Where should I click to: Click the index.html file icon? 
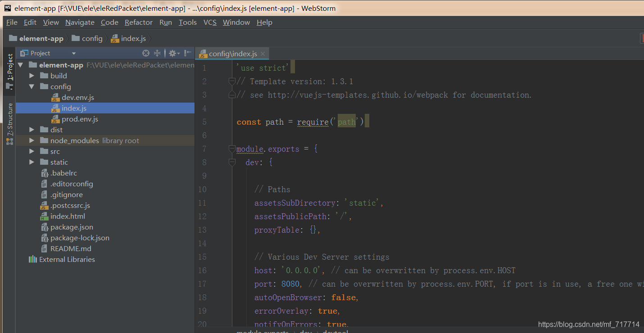tap(44, 216)
